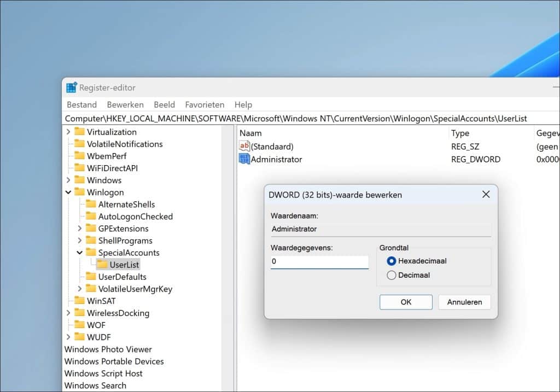
Task: Close the DWORD edit dialog
Action: pos(486,194)
